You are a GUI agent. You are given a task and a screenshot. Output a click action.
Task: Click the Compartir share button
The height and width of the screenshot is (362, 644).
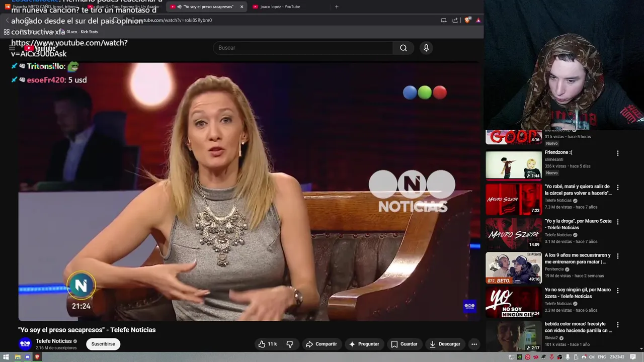pos(321,344)
